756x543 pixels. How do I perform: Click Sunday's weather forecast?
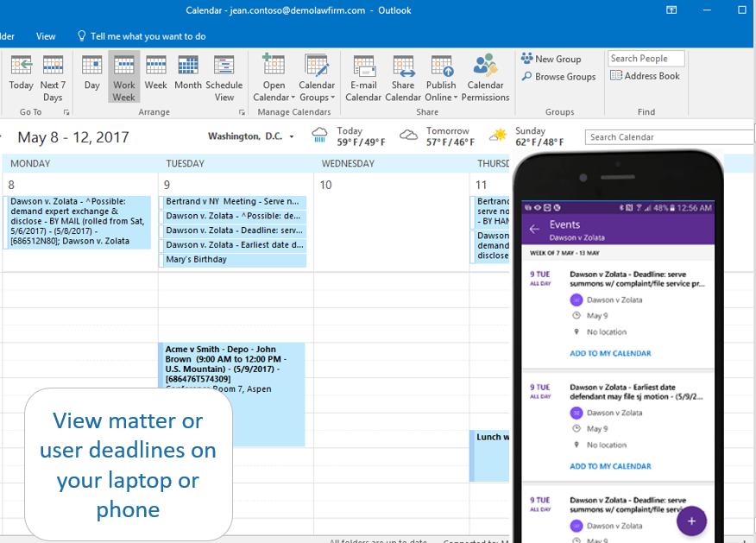tap(526, 136)
